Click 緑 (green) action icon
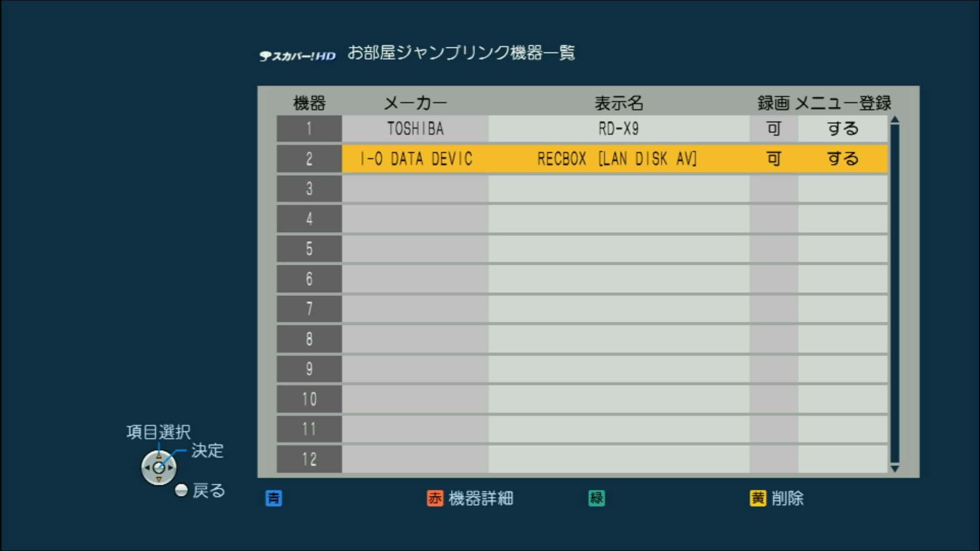This screenshot has width=980, height=551. tap(596, 498)
